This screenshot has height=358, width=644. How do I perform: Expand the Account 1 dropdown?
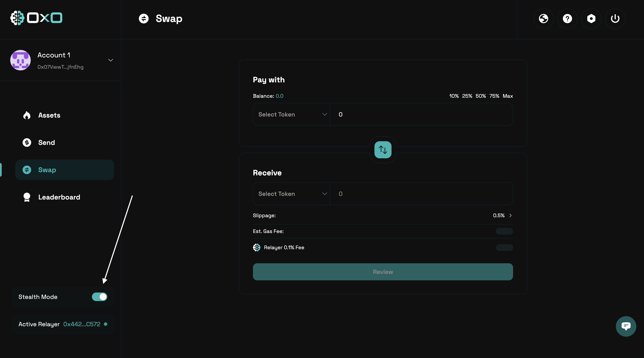tap(110, 60)
